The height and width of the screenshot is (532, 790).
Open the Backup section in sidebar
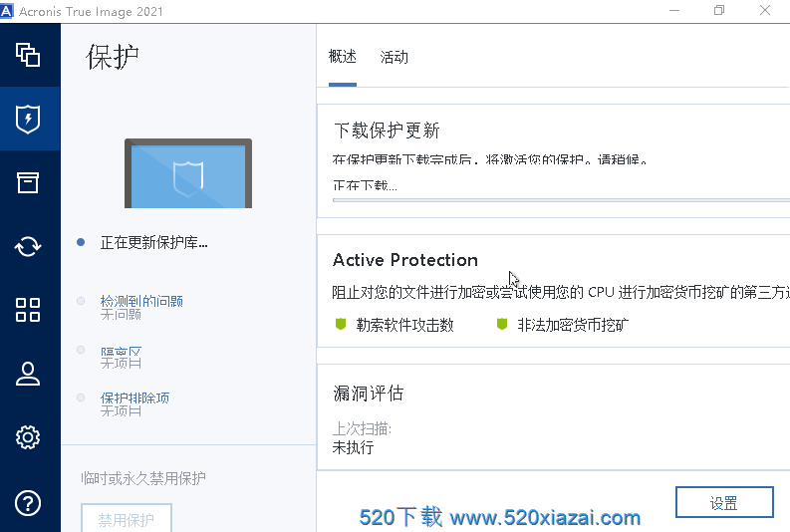click(x=28, y=55)
